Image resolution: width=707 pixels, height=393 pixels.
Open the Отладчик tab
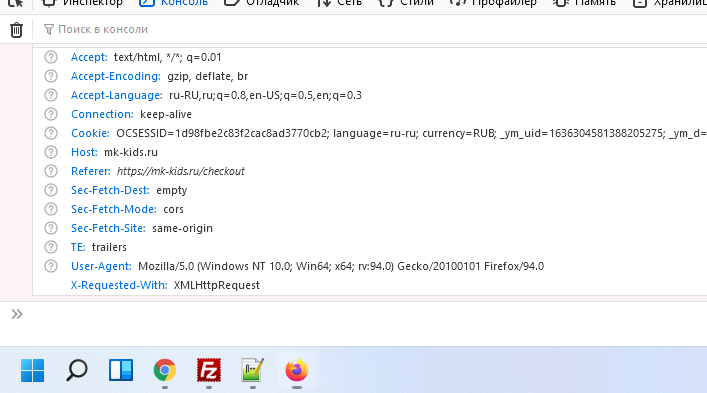coord(262,3)
